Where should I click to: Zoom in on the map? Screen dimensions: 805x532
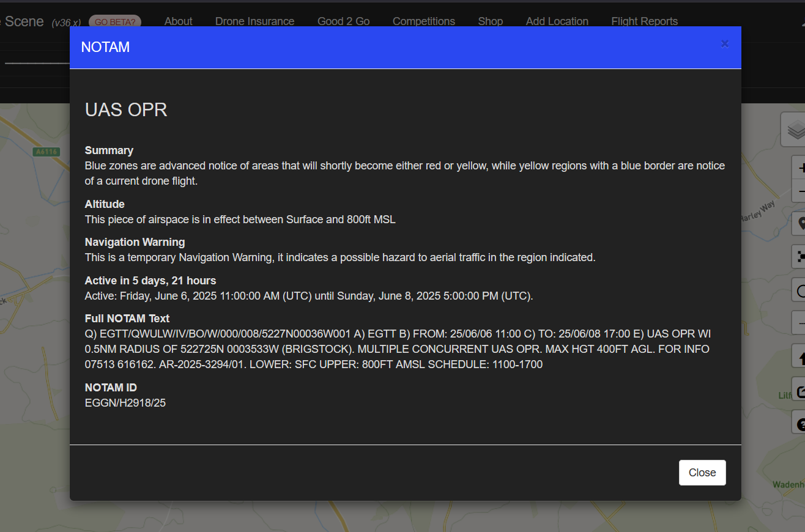(x=799, y=168)
